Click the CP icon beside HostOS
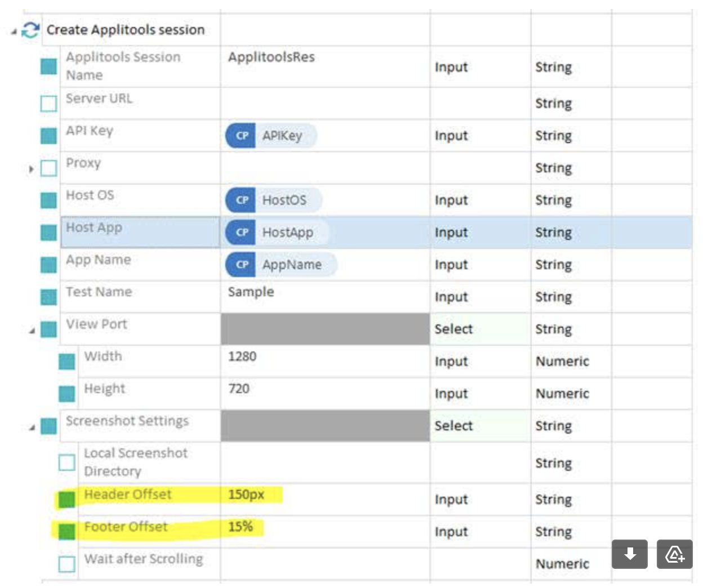712x588 pixels. (x=241, y=200)
